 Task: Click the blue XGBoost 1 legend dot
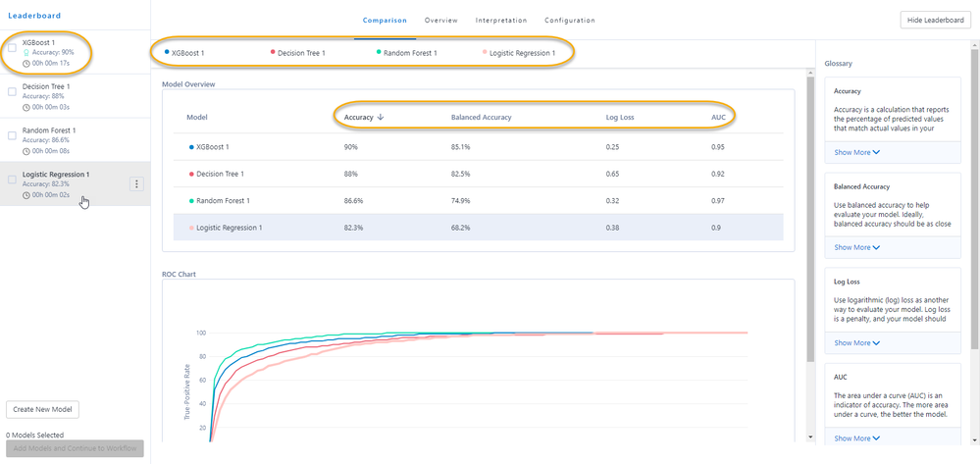point(166,53)
